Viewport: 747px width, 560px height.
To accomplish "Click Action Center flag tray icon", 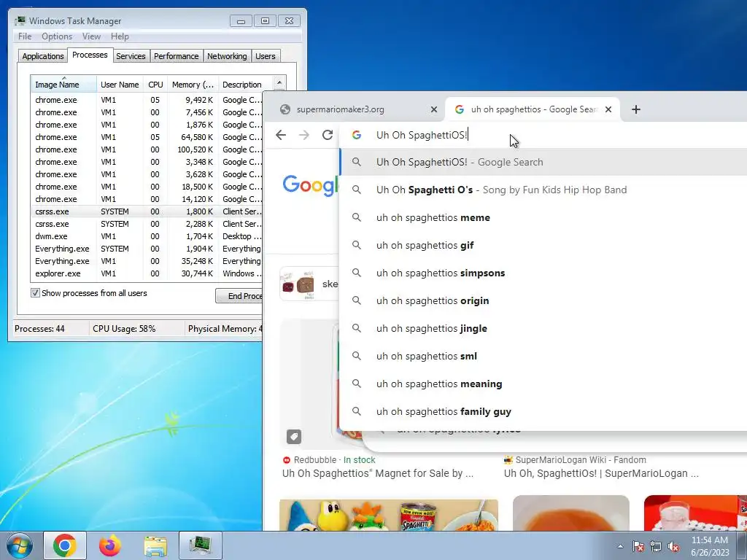I will coord(638,547).
